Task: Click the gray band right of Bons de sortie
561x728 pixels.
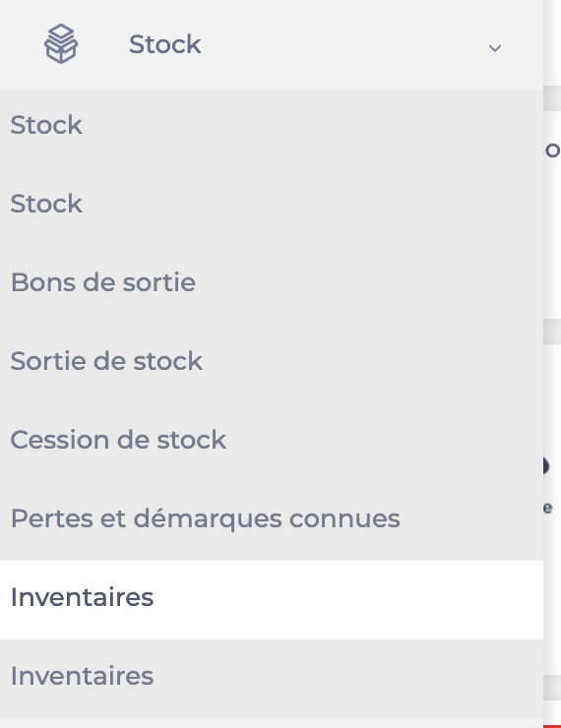Action: point(552,332)
